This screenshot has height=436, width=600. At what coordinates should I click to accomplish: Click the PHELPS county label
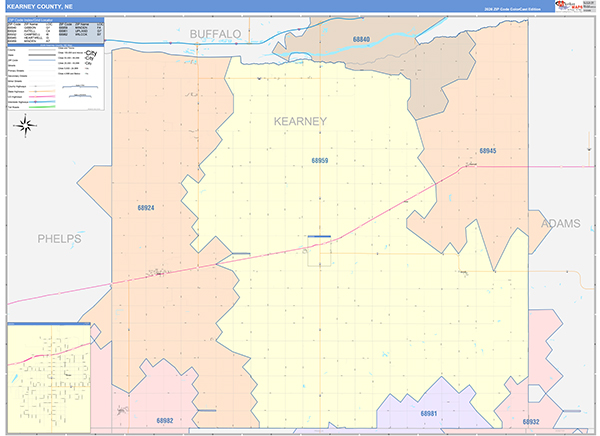pyautogui.click(x=59, y=238)
